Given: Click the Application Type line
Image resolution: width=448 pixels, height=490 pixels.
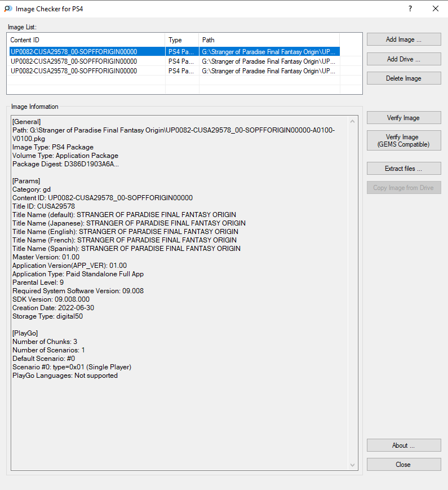Looking at the screenshot, I should click(x=78, y=273).
